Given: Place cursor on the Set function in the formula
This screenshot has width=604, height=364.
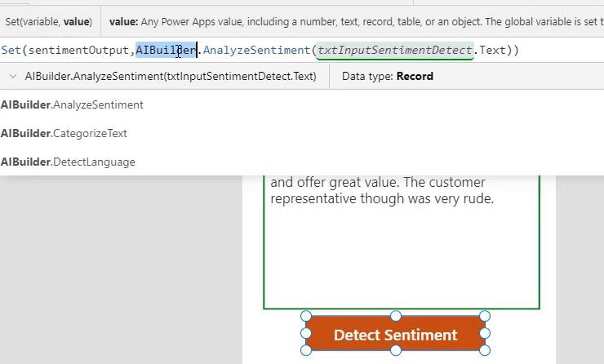Looking at the screenshot, I should tap(11, 50).
